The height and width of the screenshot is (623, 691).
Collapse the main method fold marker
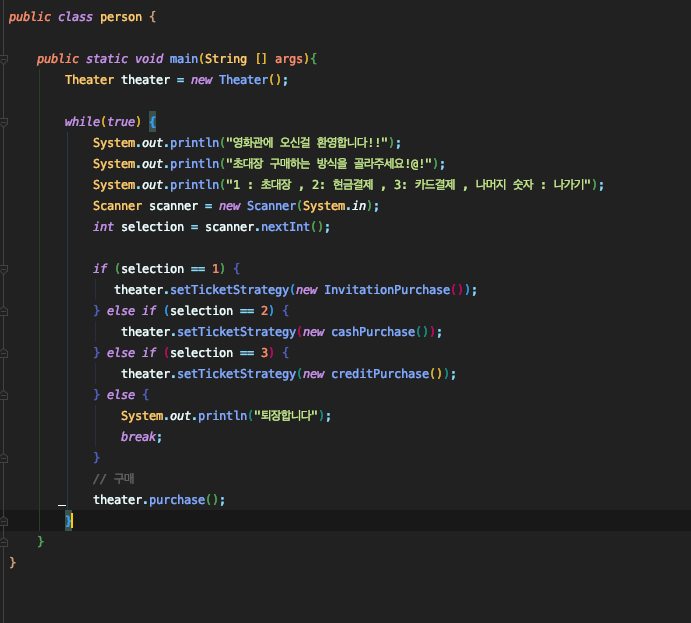(4, 59)
